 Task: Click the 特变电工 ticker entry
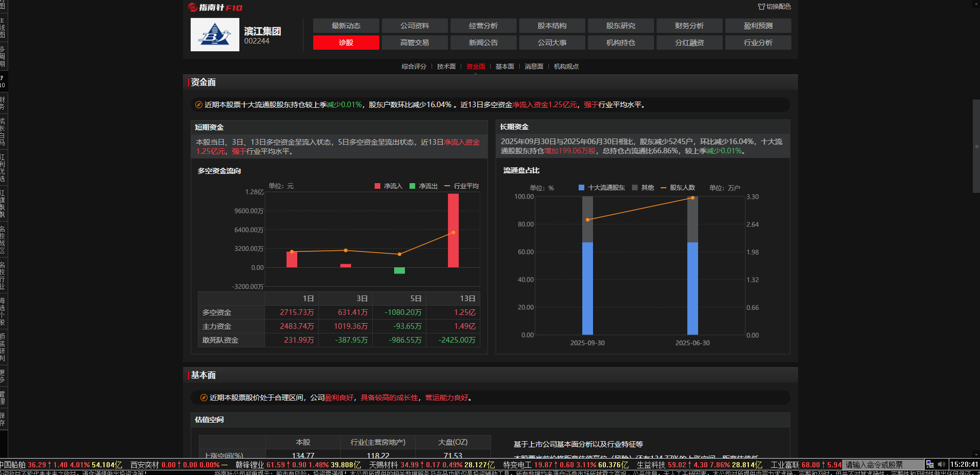(565, 465)
